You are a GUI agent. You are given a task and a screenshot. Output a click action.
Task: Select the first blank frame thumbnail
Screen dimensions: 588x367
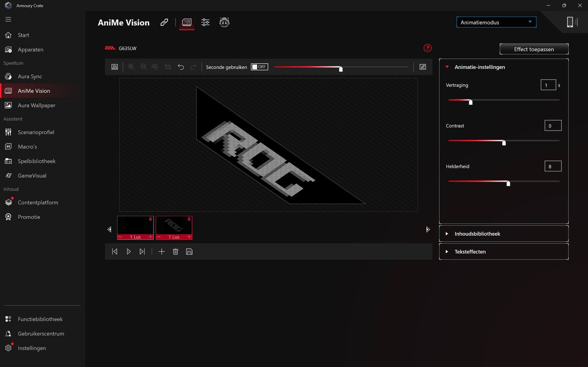tap(135, 225)
